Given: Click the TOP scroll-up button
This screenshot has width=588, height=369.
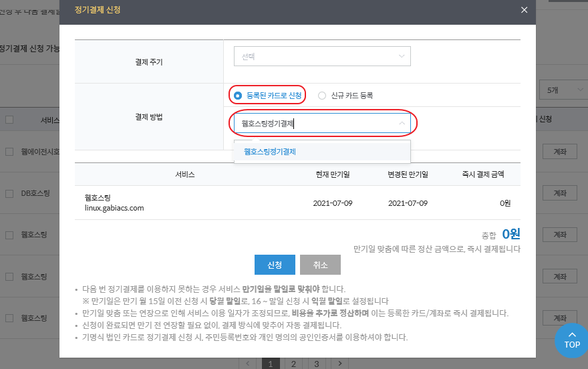Looking at the screenshot, I should [x=572, y=340].
